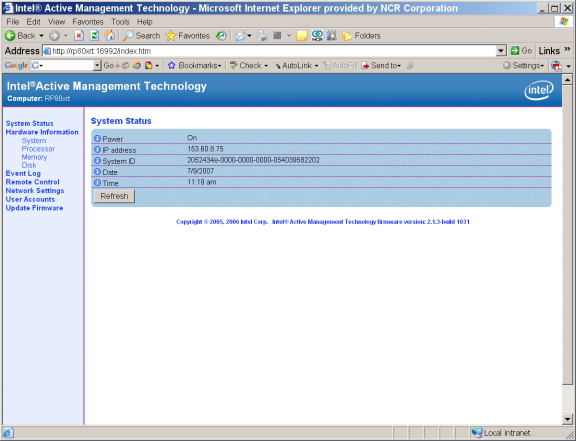Open the Remote Control link
576x441 pixels.
coord(32,182)
